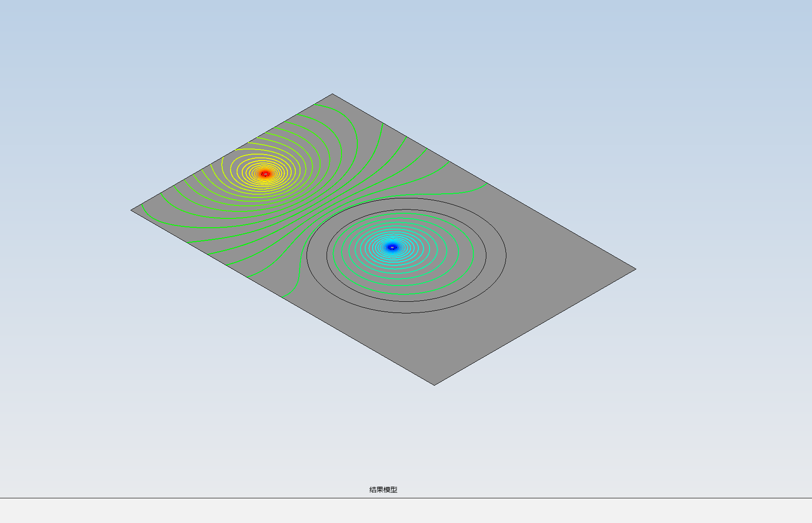Click the "结果模型" label
The height and width of the screenshot is (523, 812).
click(383, 489)
